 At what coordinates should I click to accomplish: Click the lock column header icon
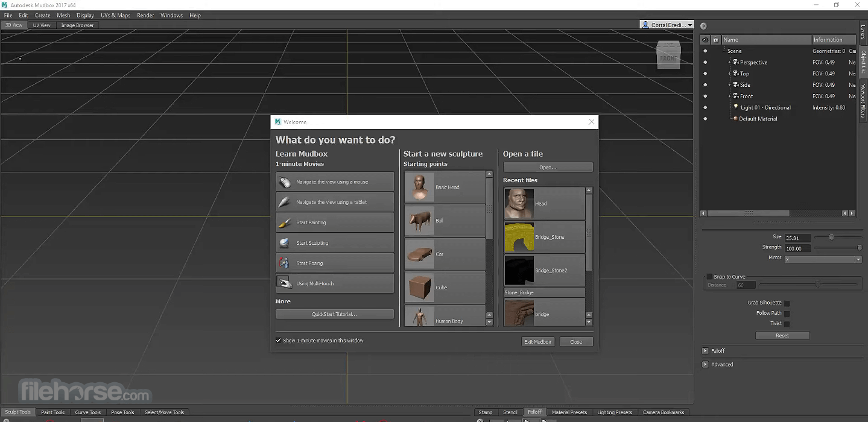pos(715,40)
